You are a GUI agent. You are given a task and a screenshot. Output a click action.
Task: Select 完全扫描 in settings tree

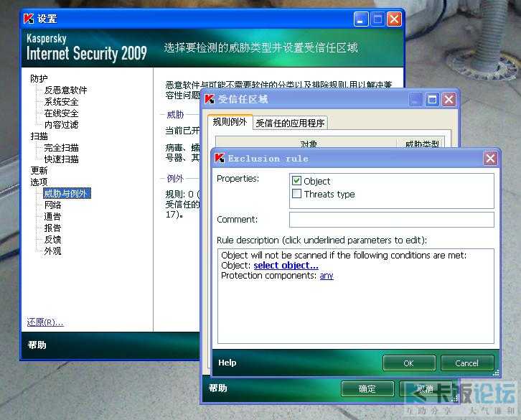(x=61, y=148)
